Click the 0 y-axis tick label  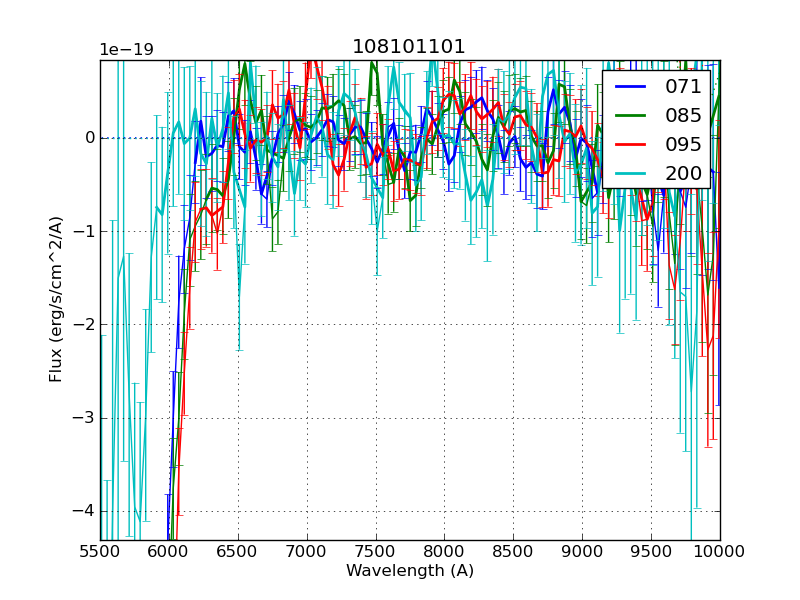point(89,138)
